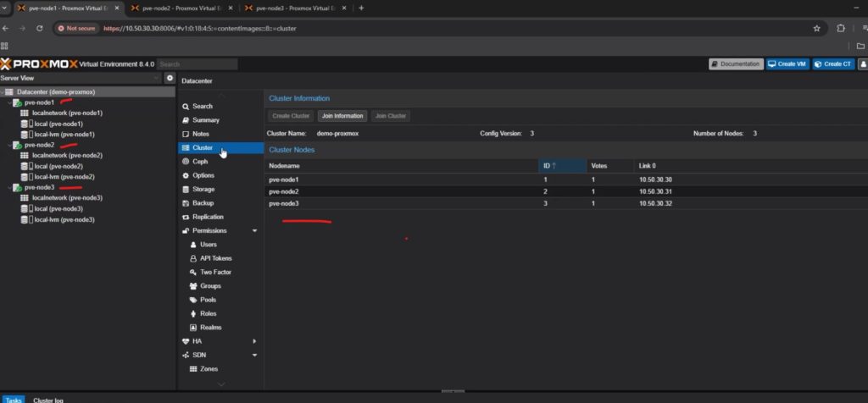Click the Create VM button

pyautogui.click(x=787, y=64)
